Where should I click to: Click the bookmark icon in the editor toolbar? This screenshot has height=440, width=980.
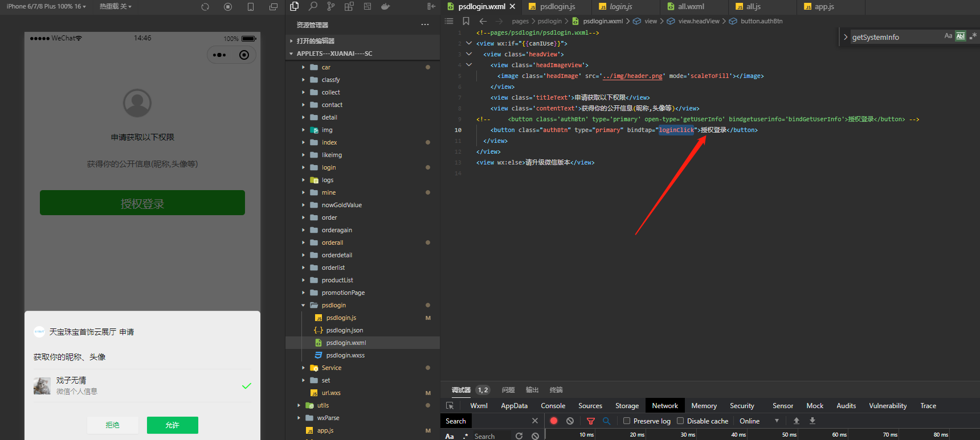coord(466,21)
